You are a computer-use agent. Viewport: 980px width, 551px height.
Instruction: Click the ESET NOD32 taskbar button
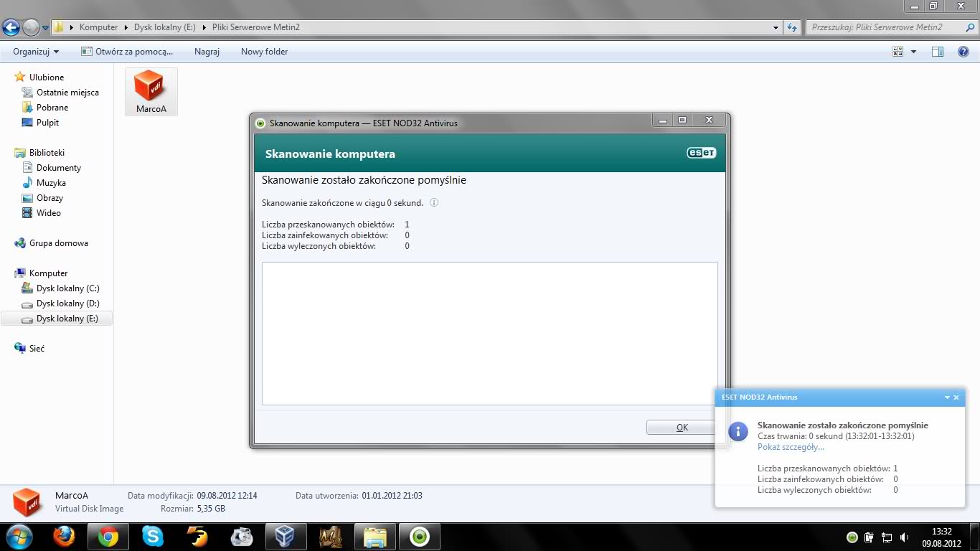[x=419, y=536]
